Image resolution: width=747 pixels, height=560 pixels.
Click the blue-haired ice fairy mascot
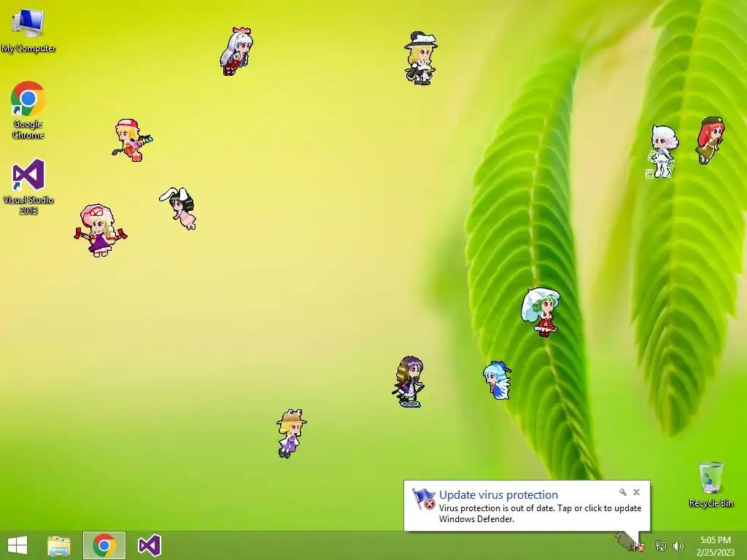pyautogui.click(x=498, y=380)
